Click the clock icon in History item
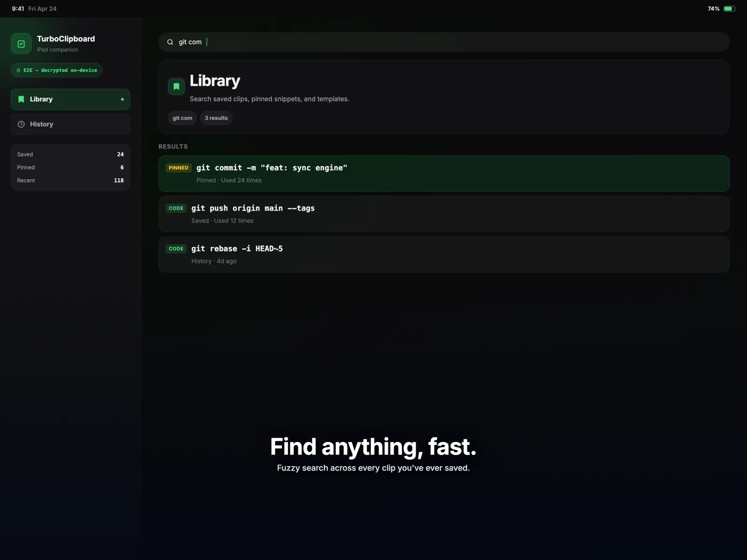This screenshot has width=747, height=560. pyautogui.click(x=21, y=124)
